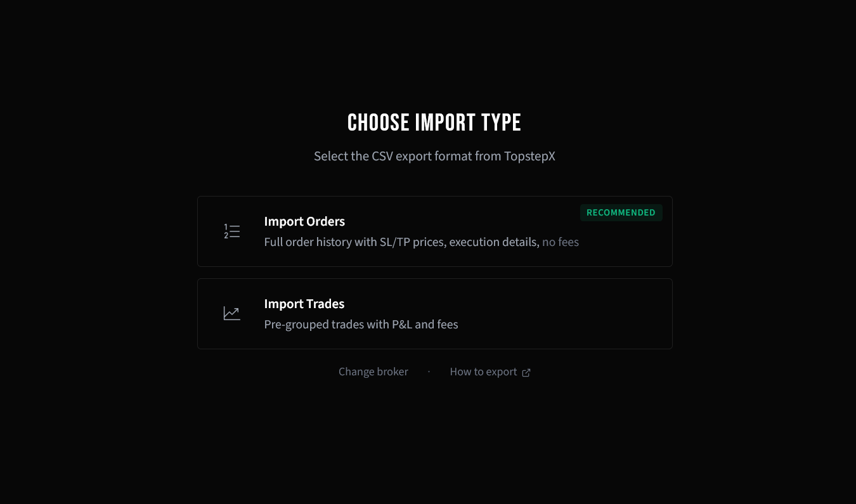Expand details for the Trades import format

click(434, 313)
